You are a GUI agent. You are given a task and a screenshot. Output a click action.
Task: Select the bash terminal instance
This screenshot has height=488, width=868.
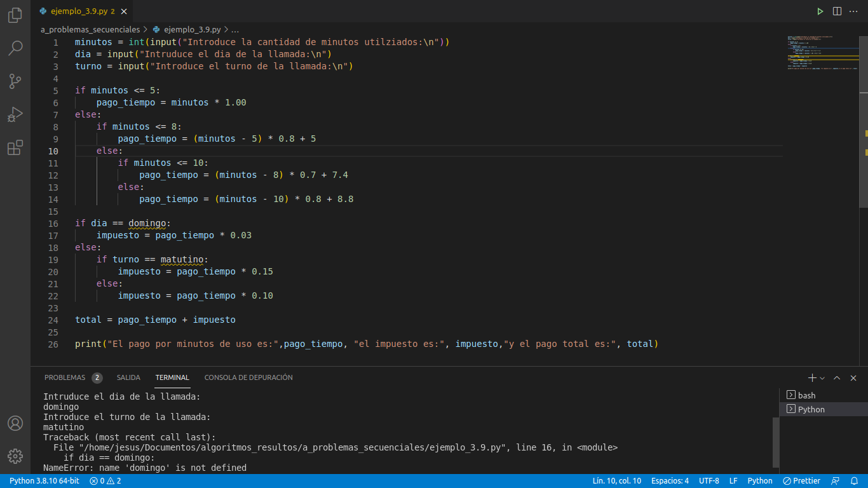pos(824,395)
